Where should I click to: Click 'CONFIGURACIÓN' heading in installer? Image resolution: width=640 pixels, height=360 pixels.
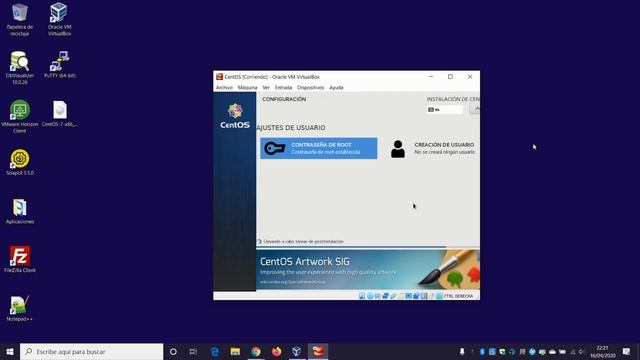[x=284, y=99]
